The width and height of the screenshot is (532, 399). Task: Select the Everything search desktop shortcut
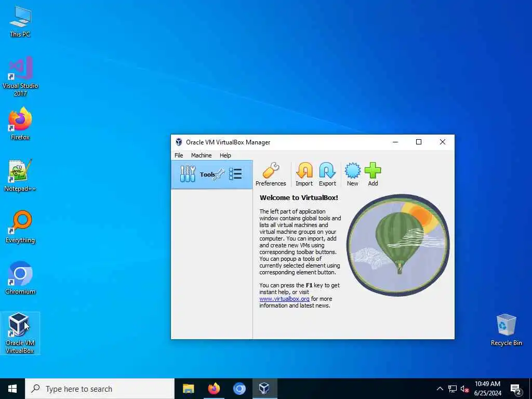(x=20, y=227)
